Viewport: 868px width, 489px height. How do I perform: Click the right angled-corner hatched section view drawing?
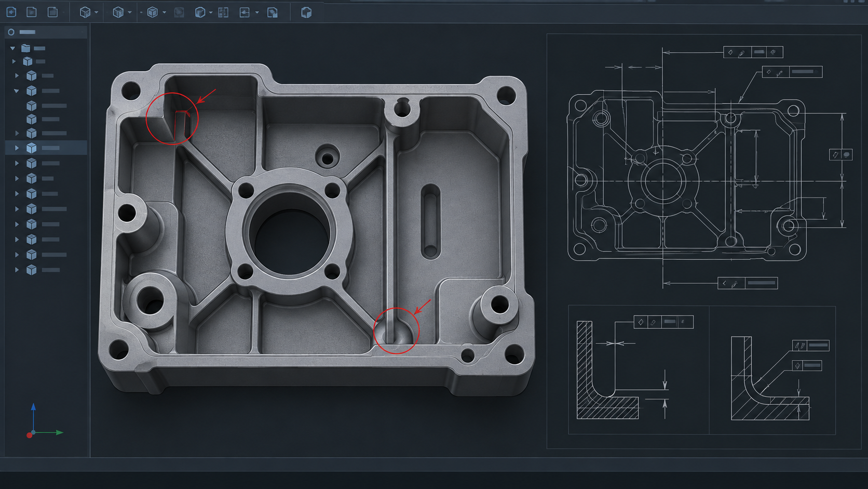click(x=770, y=378)
